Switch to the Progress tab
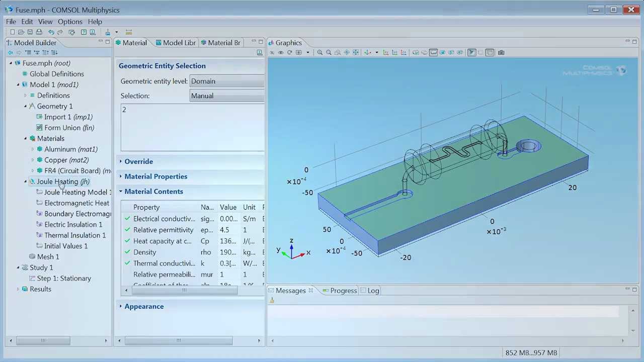This screenshot has height=362, width=644. tap(339, 291)
